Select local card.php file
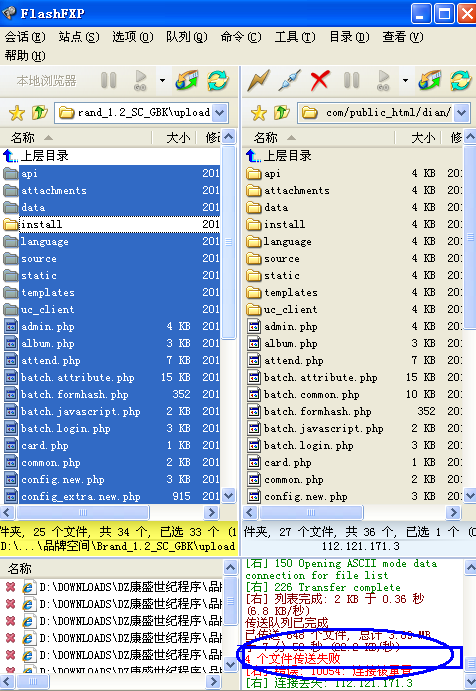This screenshot has width=476, height=691. (110, 446)
